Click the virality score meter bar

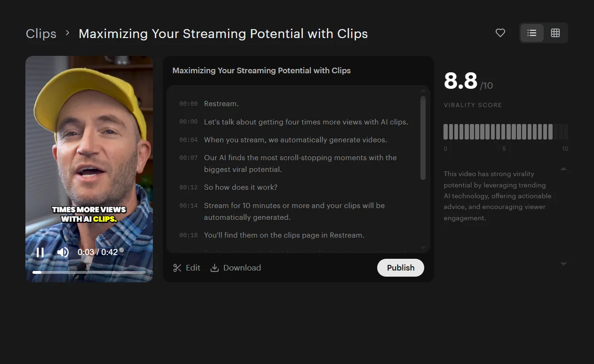coord(506,132)
